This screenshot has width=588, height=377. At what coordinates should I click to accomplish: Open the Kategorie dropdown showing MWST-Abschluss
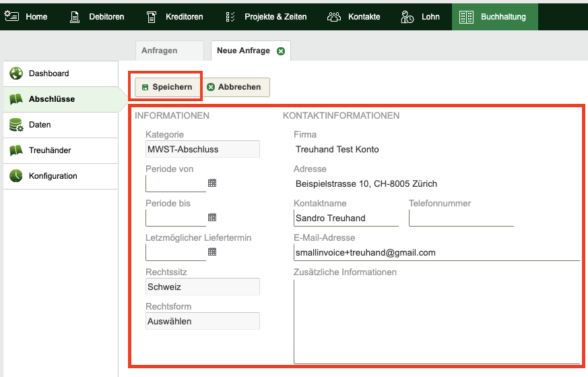point(203,149)
